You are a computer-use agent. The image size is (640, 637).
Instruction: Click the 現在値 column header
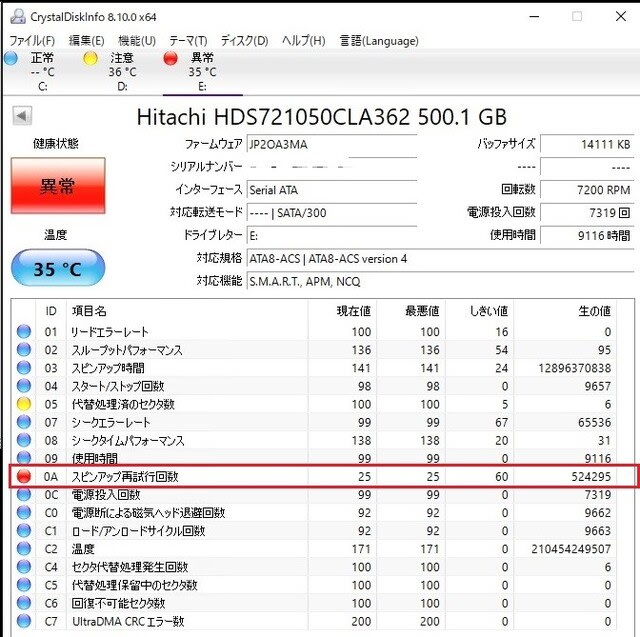[353, 311]
